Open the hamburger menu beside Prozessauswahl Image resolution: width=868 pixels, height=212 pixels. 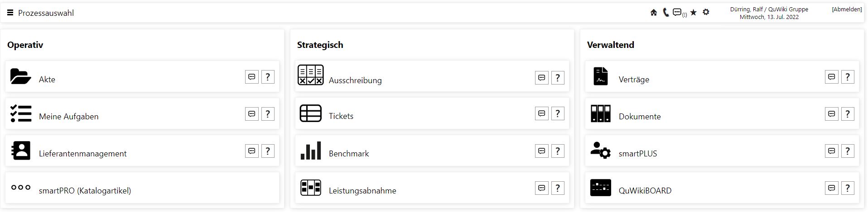point(10,13)
